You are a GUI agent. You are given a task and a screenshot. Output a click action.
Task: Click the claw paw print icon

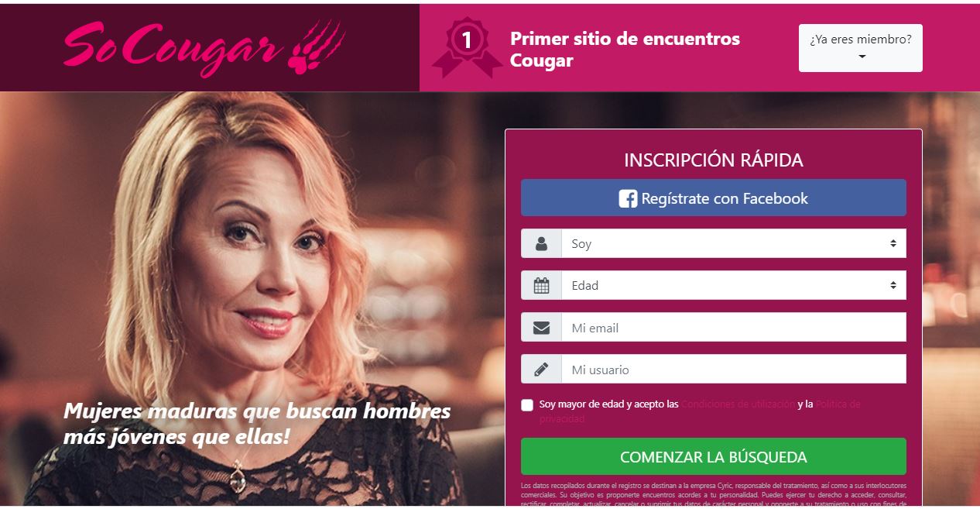[316, 46]
